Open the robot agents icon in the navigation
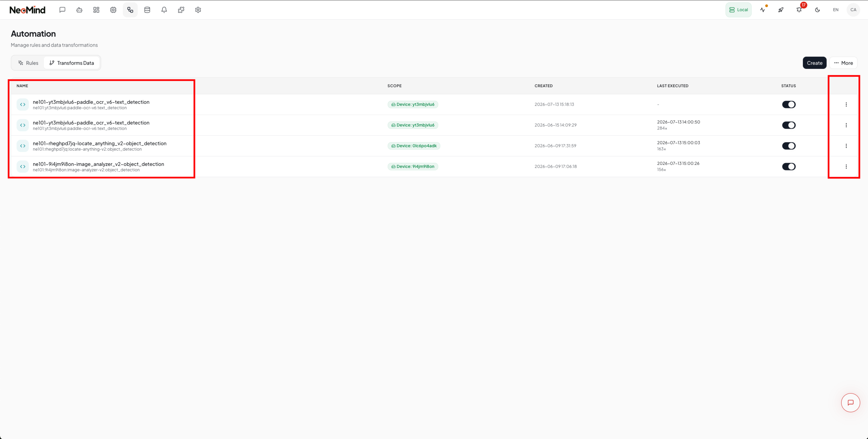This screenshot has width=868, height=439. [x=79, y=10]
